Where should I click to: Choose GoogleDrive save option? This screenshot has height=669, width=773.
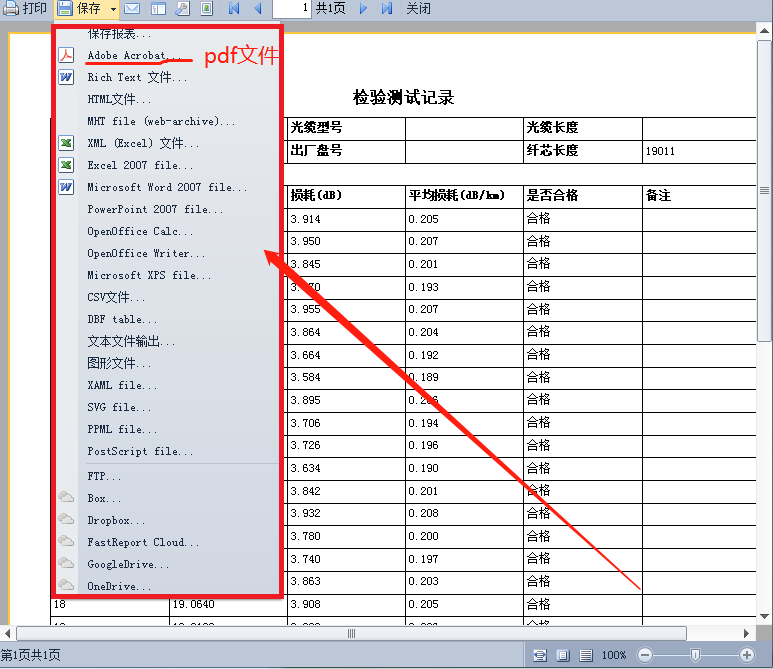127,564
